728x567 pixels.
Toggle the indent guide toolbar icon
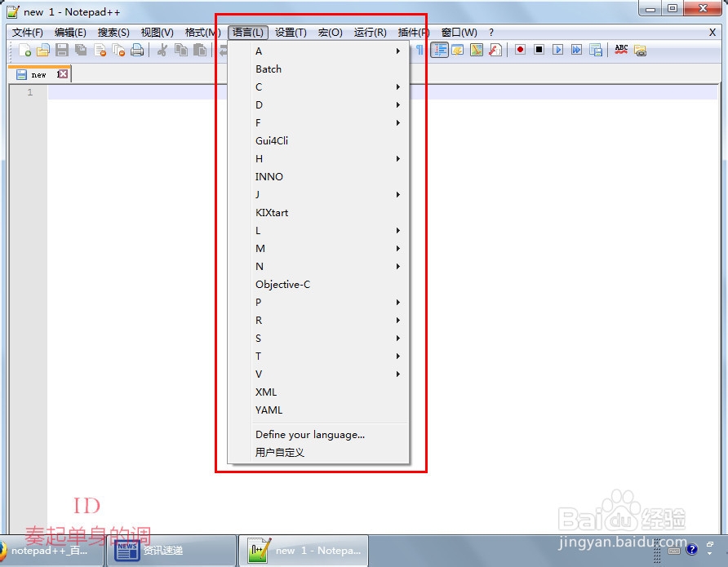tap(439, 50)
